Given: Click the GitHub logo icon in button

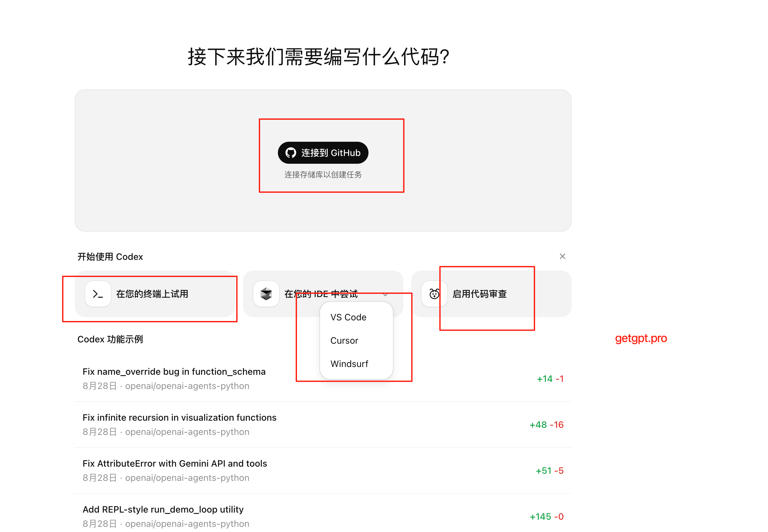Looking at the screenshot, I should click(x=291, y=153).
